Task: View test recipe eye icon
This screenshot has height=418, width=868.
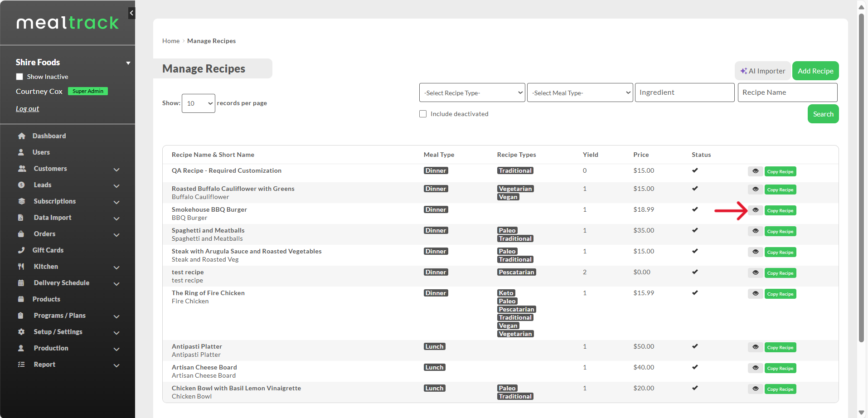Action: pyautogui.click(x=756, y=273)
